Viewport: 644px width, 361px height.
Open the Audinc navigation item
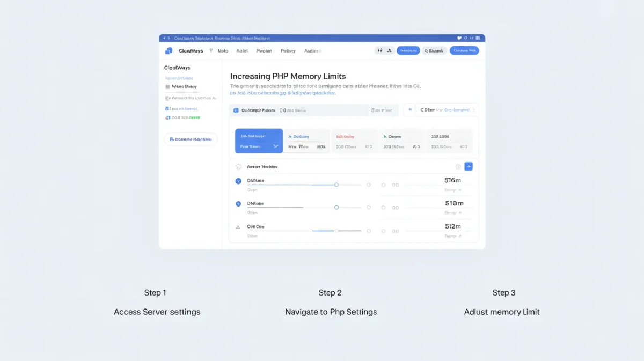tap(313, 51)
